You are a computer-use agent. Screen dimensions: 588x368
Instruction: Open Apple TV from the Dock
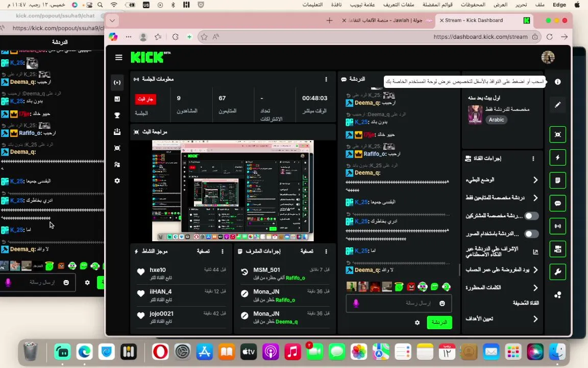[x=248, y=352]
